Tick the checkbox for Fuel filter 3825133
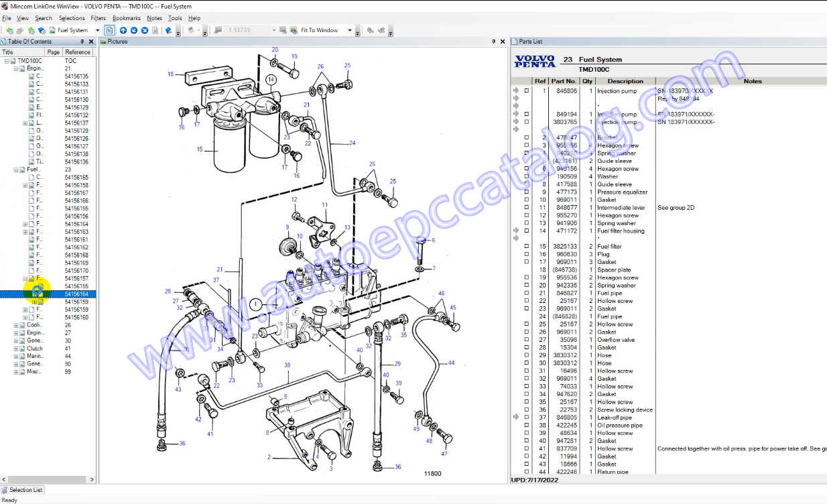Screen dimensions: 827x504 tap(526, 247)
